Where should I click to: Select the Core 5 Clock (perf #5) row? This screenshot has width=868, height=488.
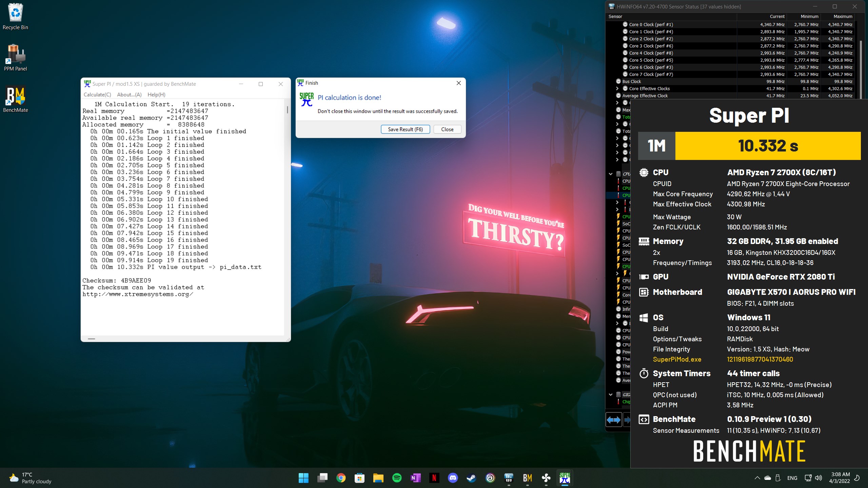pos(731,60)
